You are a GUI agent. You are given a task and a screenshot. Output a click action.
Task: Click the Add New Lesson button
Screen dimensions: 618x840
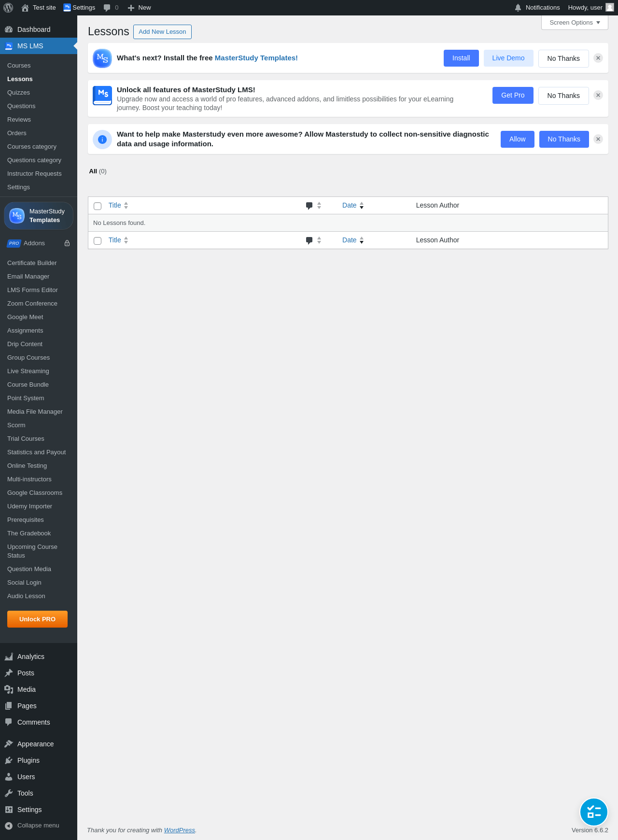(162, 32)
